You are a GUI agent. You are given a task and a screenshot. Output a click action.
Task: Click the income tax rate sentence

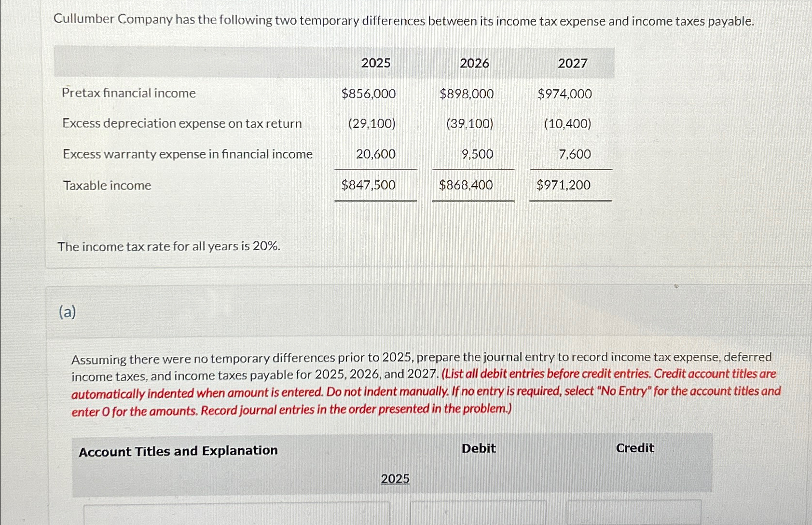(168, 246)
